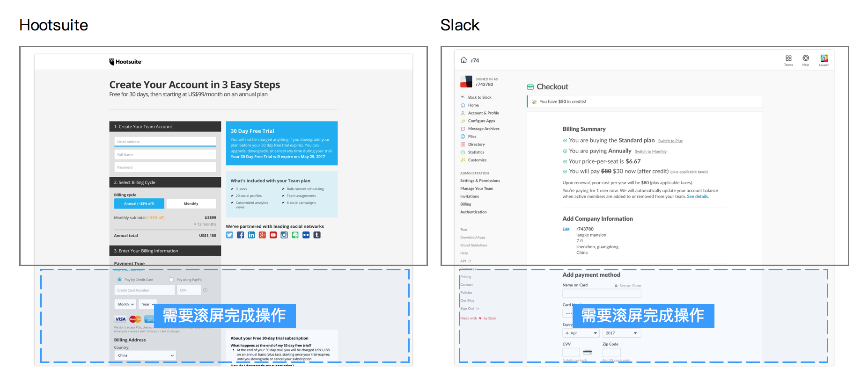Click the Pricing link in Slack sidebar
This screenshot has height=390, width=868.
coord(466,277)
